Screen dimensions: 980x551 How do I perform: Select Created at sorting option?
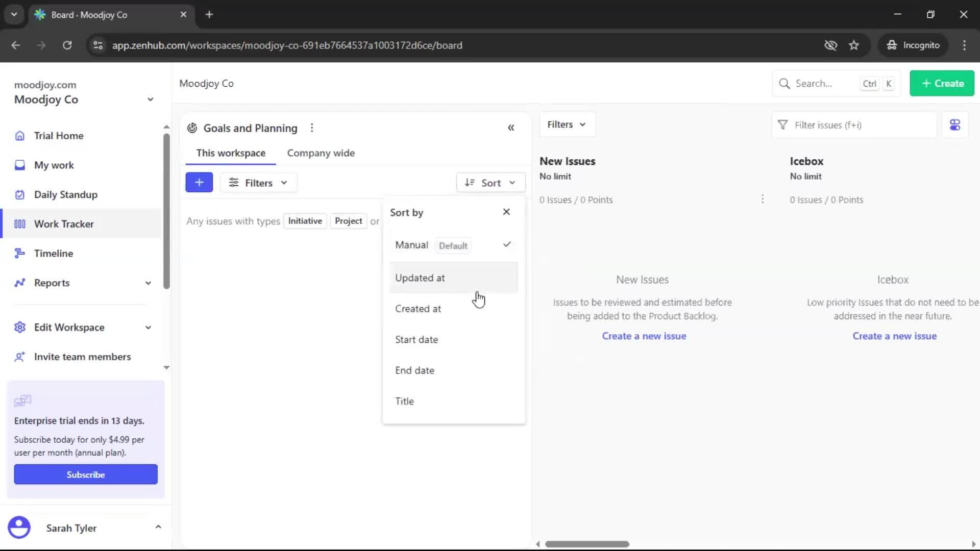(x=419, y=308)
